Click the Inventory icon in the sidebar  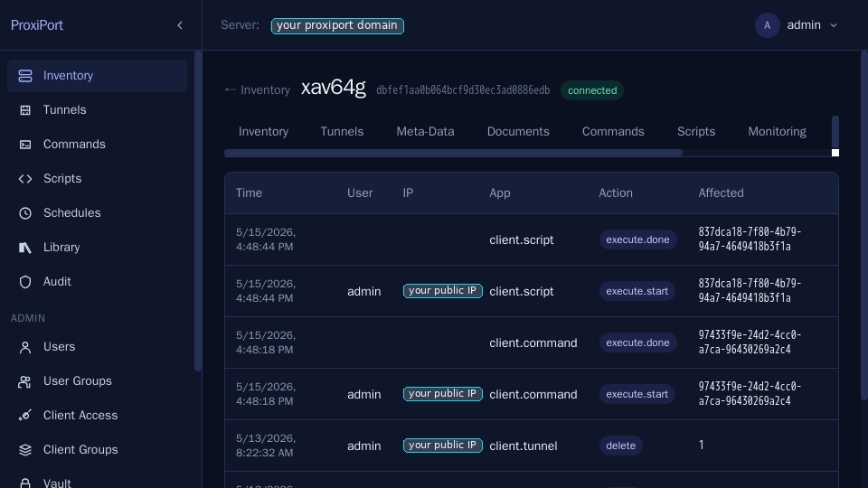click(25, 76)
